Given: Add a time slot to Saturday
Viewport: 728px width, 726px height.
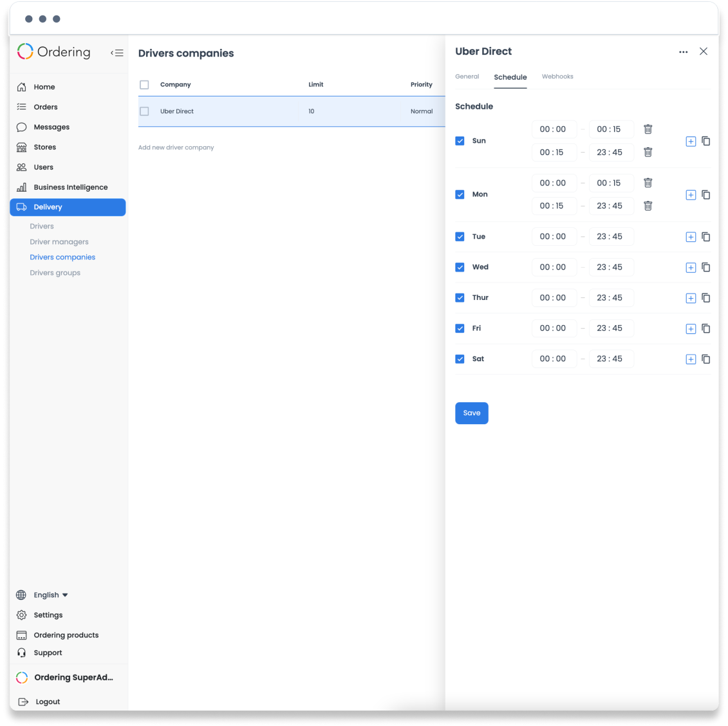Looking at the screenshot, I should pos(691,360).
